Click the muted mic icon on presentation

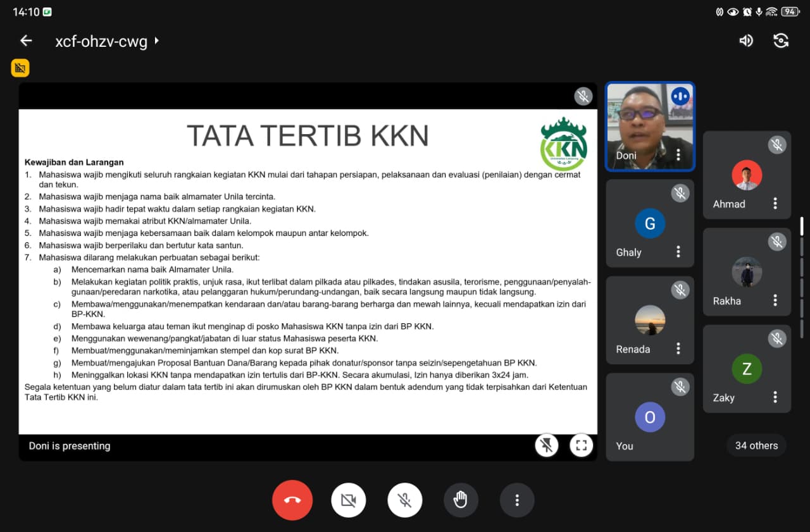tap(583, 96)
